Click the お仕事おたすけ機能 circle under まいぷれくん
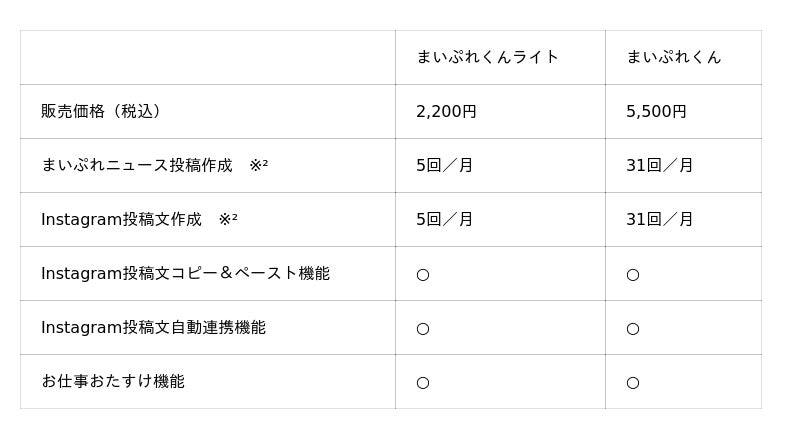 (x=633, y=382)
